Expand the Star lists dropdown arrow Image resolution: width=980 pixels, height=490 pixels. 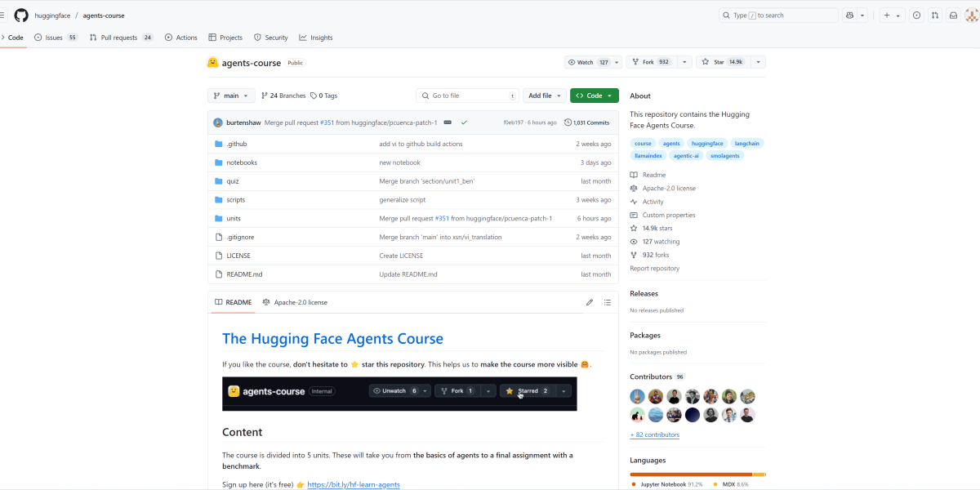click(x=758, y=62)
